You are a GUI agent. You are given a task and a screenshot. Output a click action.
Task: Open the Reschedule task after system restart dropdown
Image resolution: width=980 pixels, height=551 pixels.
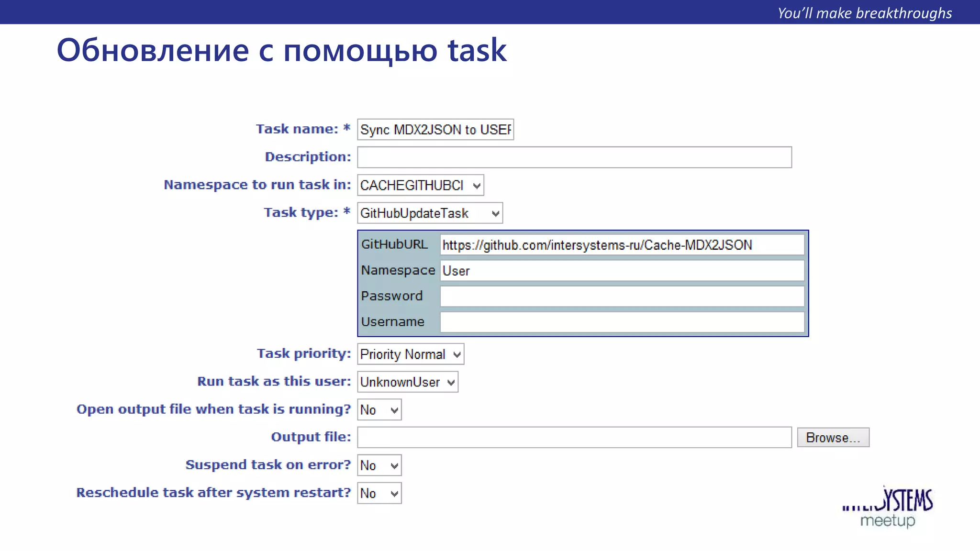pos(379,493)
